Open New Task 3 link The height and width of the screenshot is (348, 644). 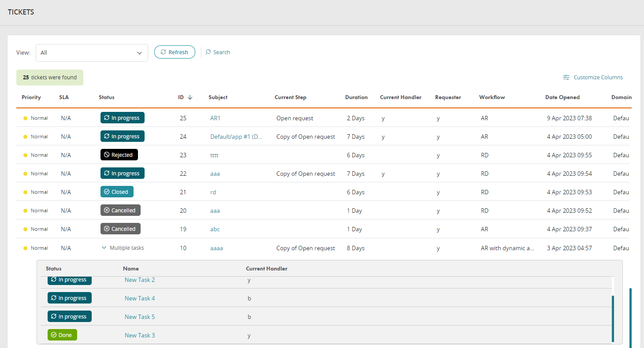click(140, 335)
